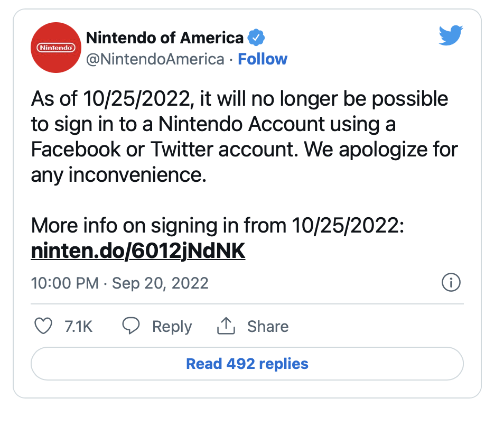The image size is (504, 426).
Task: Click the 7.1K like count
Action: [78, 326]
